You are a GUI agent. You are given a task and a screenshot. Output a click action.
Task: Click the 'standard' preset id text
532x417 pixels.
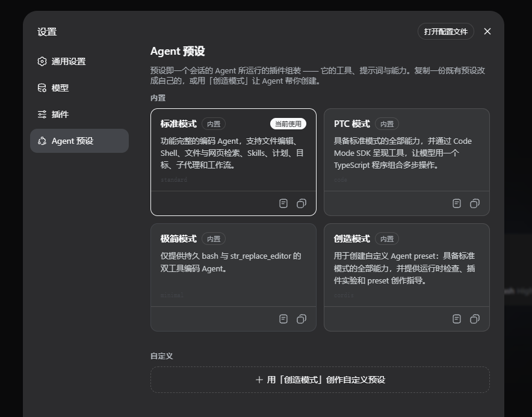click(x=174, y=179)
